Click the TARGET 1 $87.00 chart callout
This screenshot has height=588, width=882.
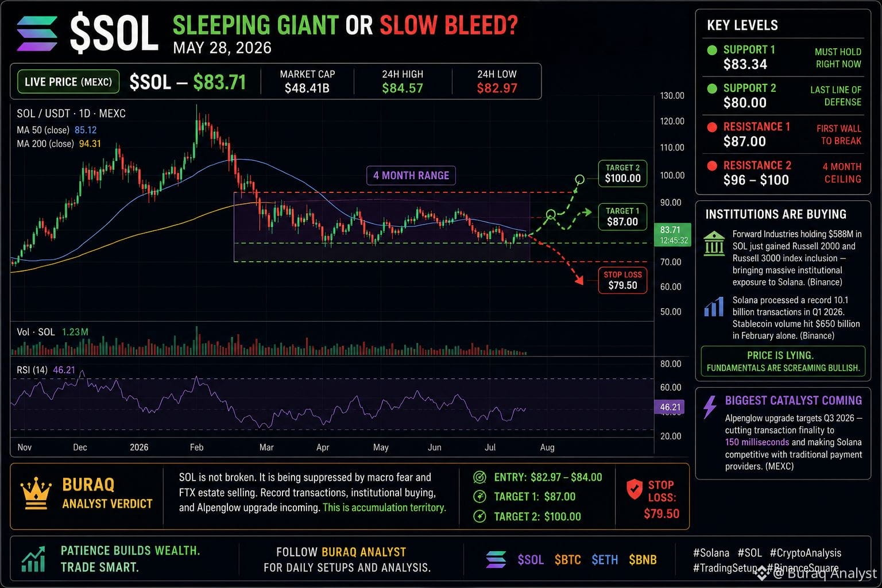tap(622, 217)
